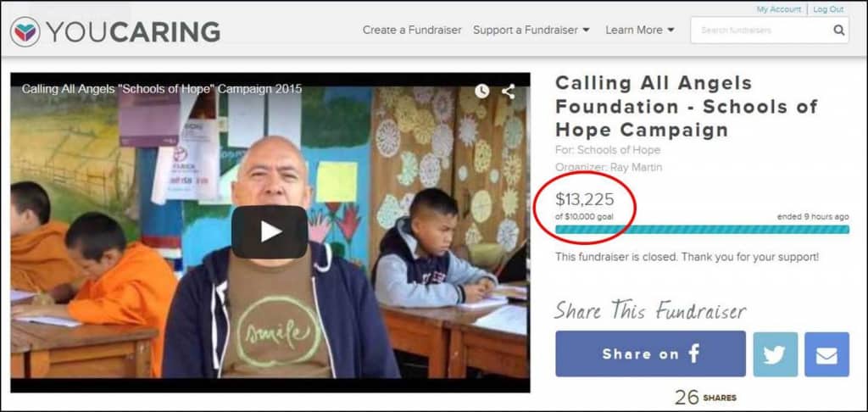Click the YOUCARING wordmark text

(133, 31)
